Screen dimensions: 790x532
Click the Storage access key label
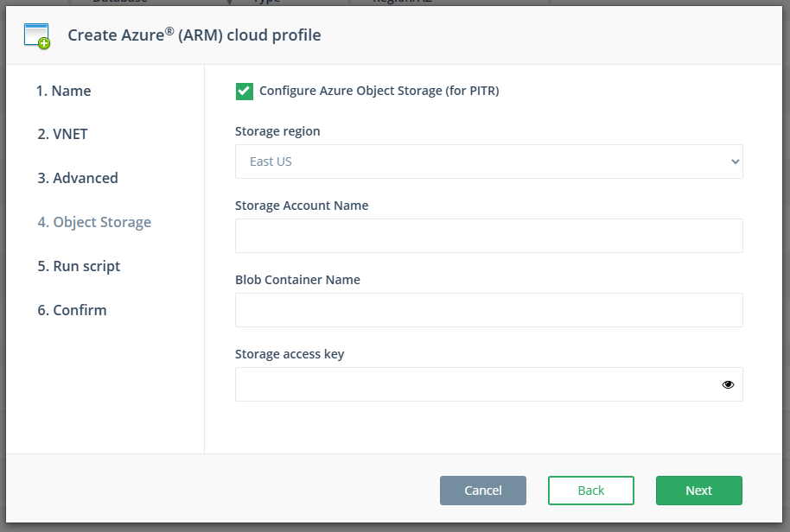(290, 354)
